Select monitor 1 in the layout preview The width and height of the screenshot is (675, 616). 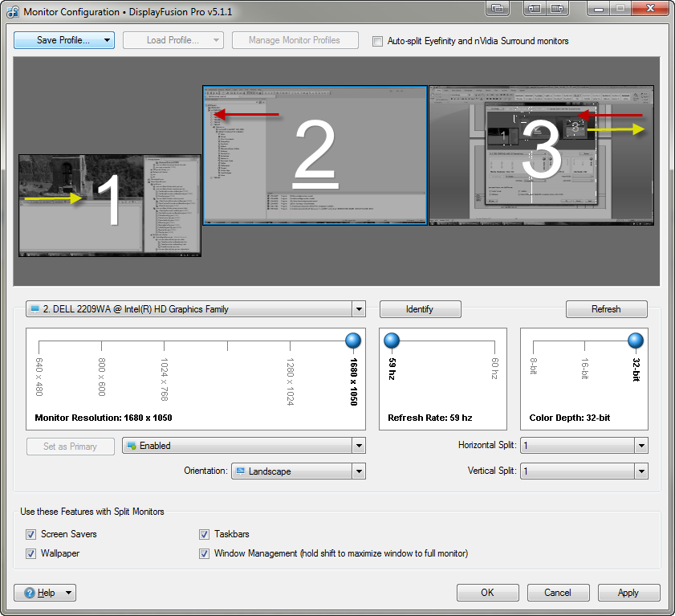pyautogui.click(x=109, y=206)
